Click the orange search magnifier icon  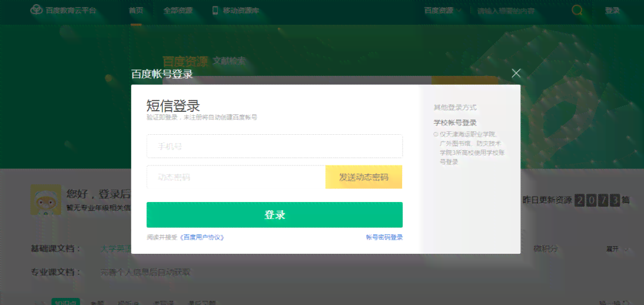pos(577,10)
